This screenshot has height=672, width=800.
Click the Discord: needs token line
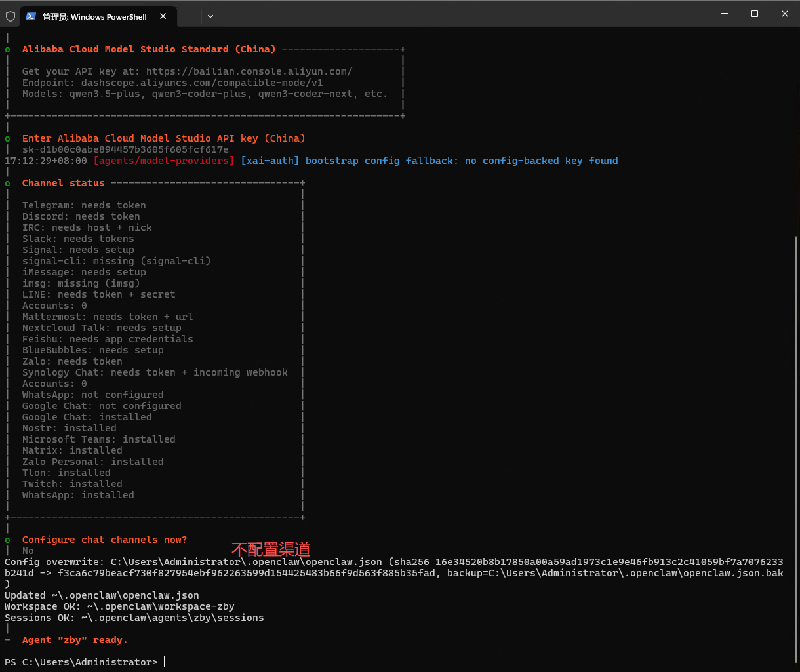[81, 216]
